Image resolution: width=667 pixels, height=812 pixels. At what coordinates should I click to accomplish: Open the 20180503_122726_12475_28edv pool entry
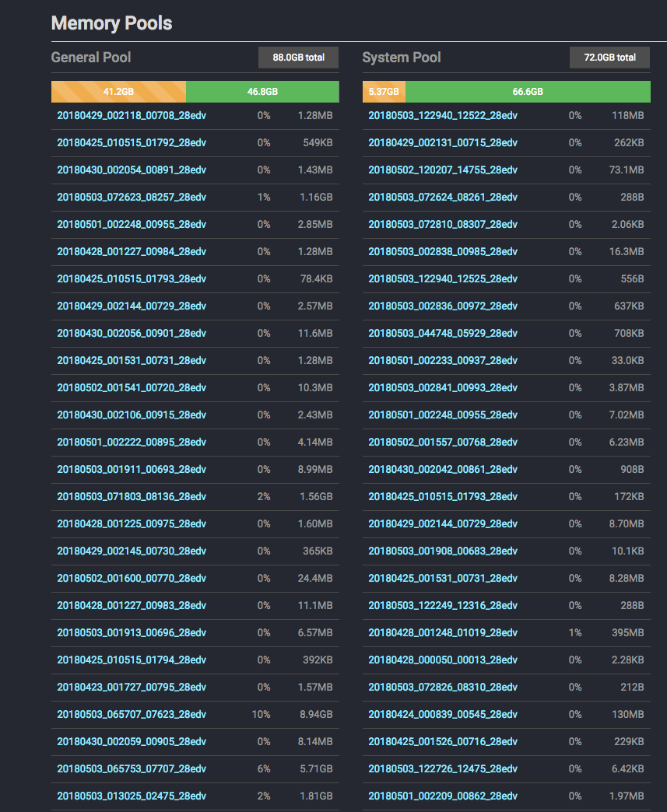pyautogui.click(x=440, y=768)
